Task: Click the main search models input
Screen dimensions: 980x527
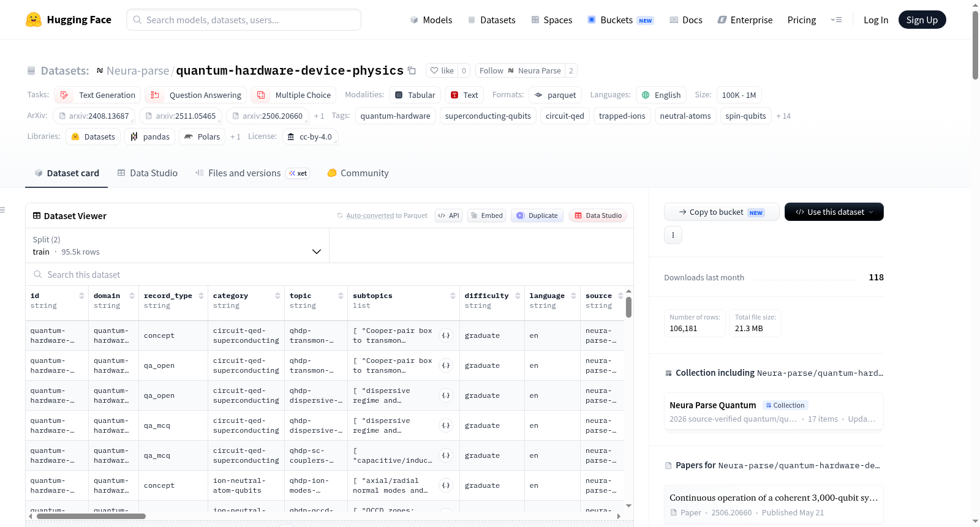Action: (244, 20)
